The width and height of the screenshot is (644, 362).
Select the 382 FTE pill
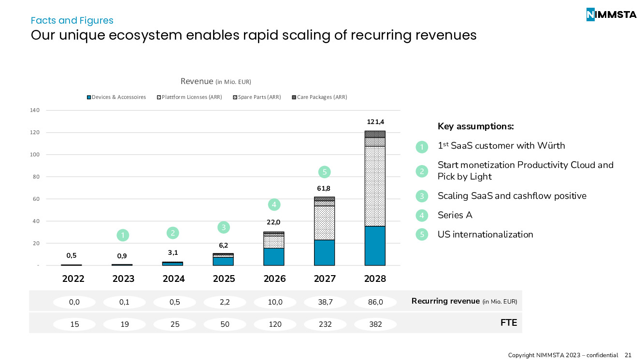coord(375,324)
